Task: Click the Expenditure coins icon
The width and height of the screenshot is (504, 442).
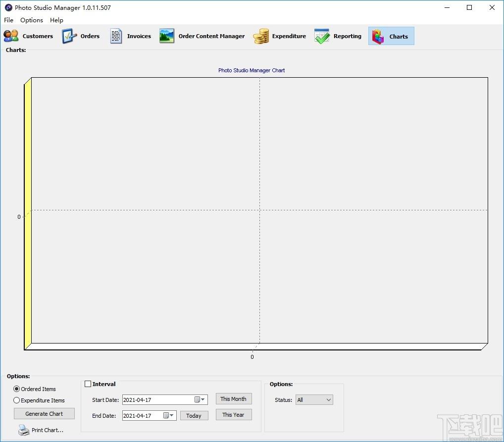Action: click(x=261, y=36)
